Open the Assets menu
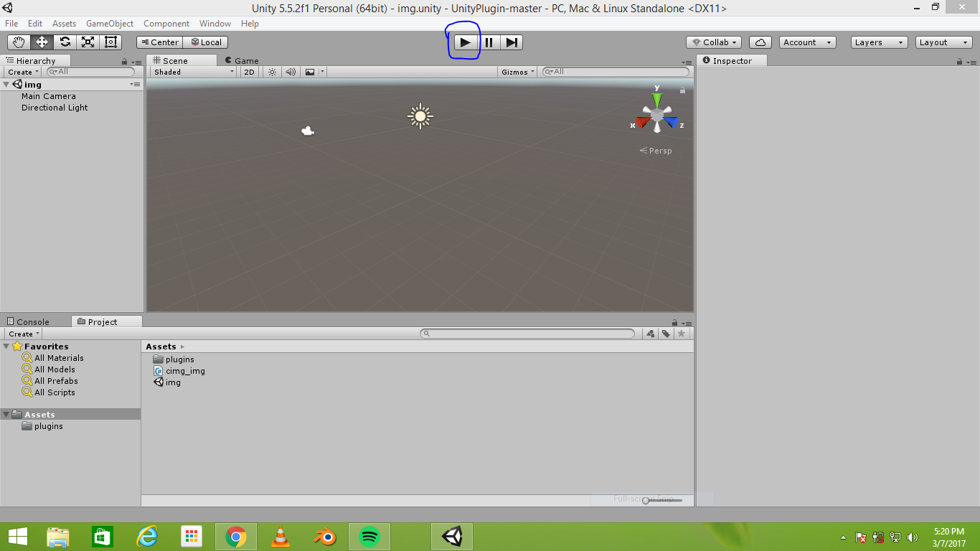 tap(64, 24)
